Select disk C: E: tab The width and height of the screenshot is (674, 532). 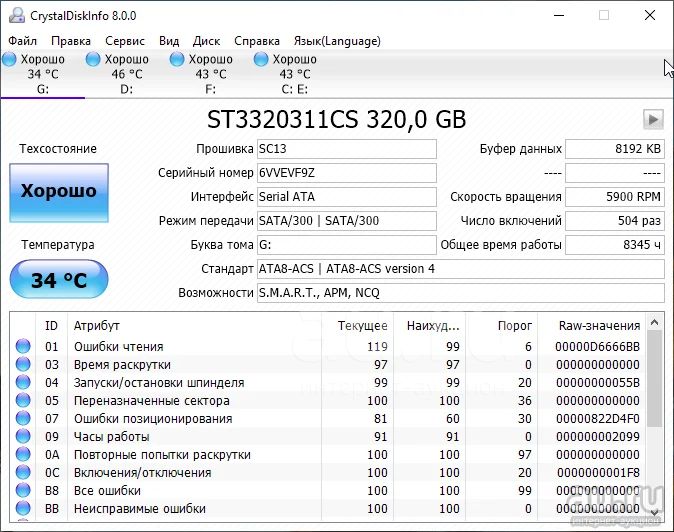(294, 74)
